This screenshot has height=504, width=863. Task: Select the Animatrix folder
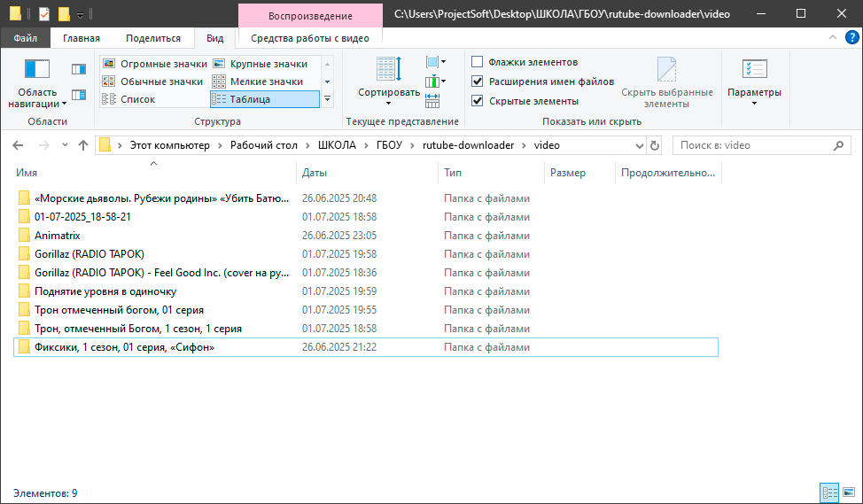(57, 236)
